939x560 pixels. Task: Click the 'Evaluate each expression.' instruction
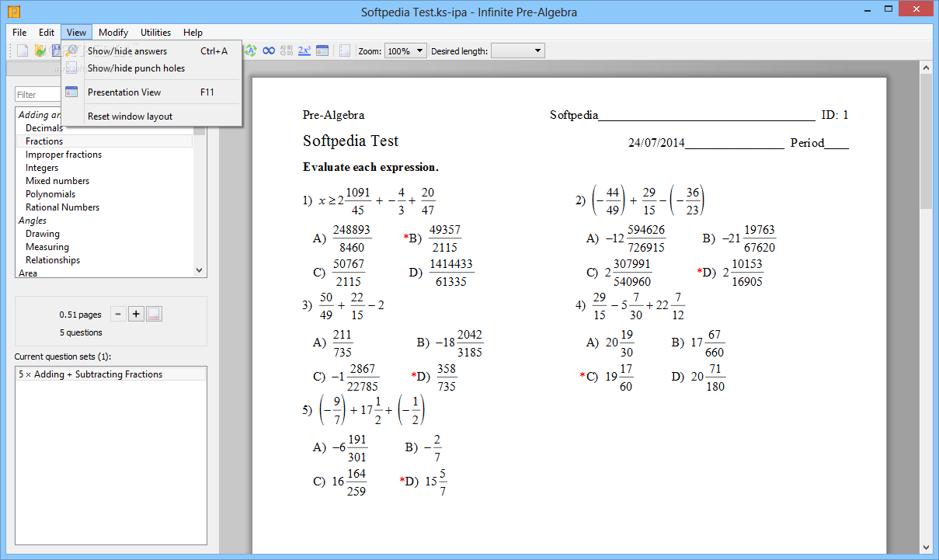(x=370, y=167)
